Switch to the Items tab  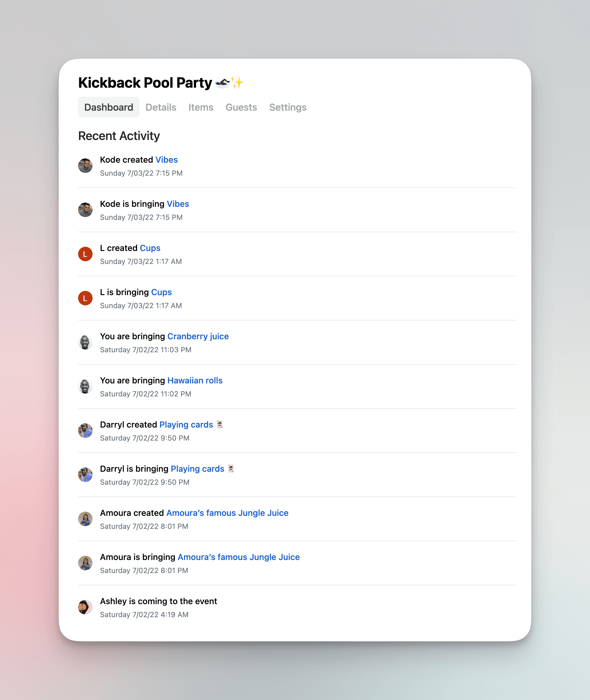(x=201, y=107)
